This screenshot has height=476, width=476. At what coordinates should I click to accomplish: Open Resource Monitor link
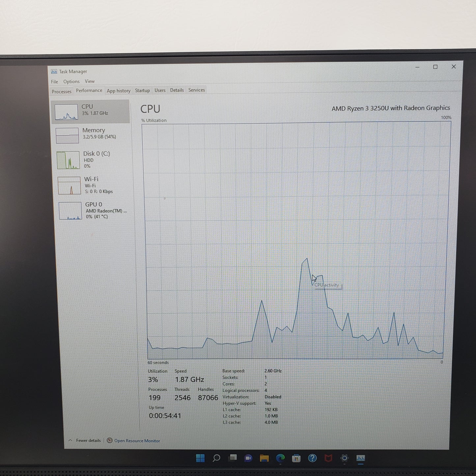(137, 441)
